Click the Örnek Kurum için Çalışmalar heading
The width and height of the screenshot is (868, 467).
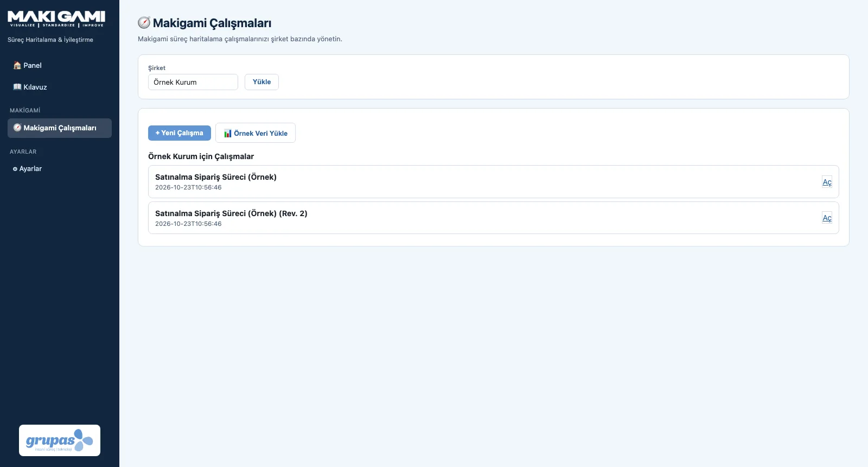tap(201, 156)
